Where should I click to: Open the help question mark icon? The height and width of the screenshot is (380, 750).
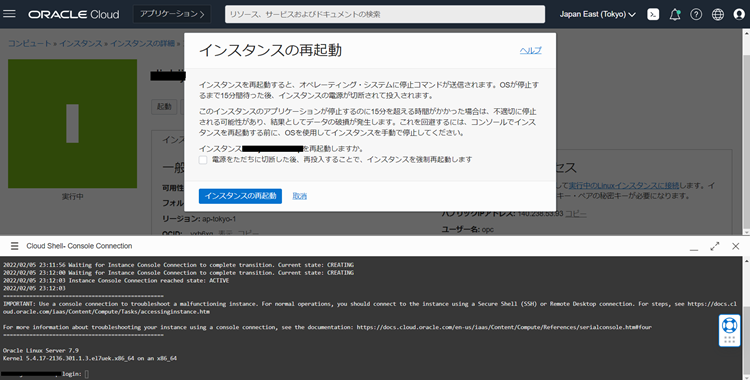click(x=696, y=14)
